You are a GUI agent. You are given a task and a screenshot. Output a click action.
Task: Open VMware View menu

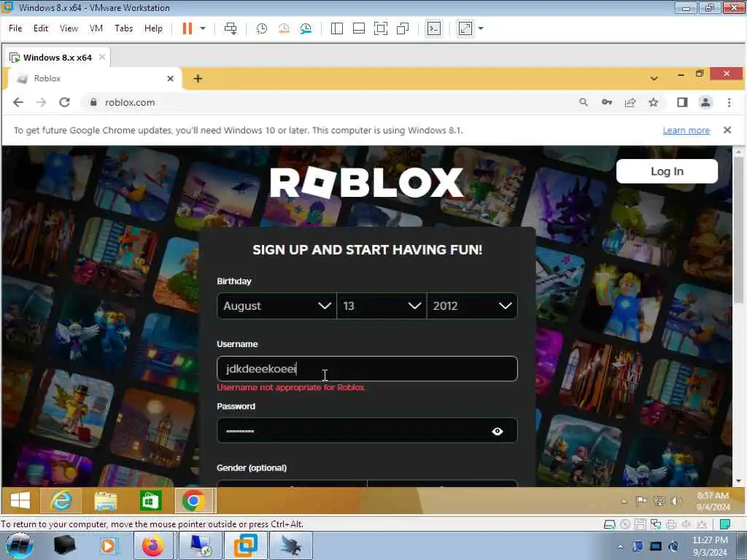click(x=69, y=28)
